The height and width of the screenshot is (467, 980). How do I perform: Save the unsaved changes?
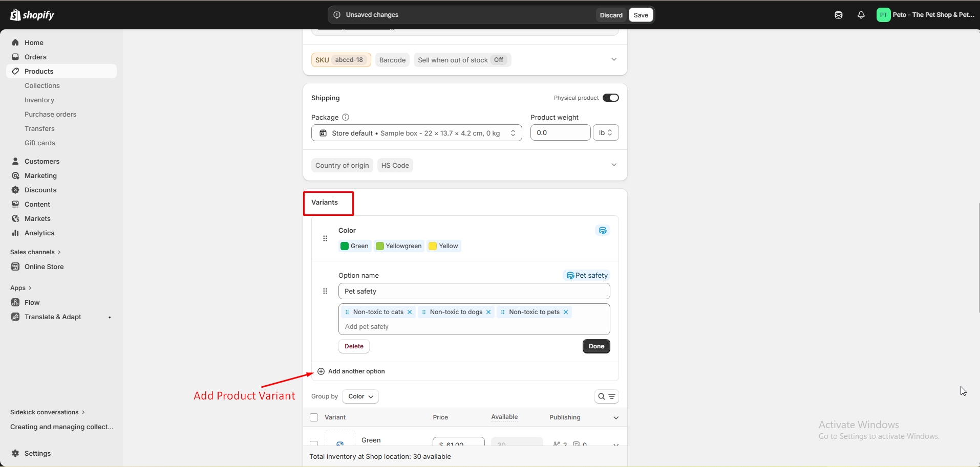click(641, 15)
